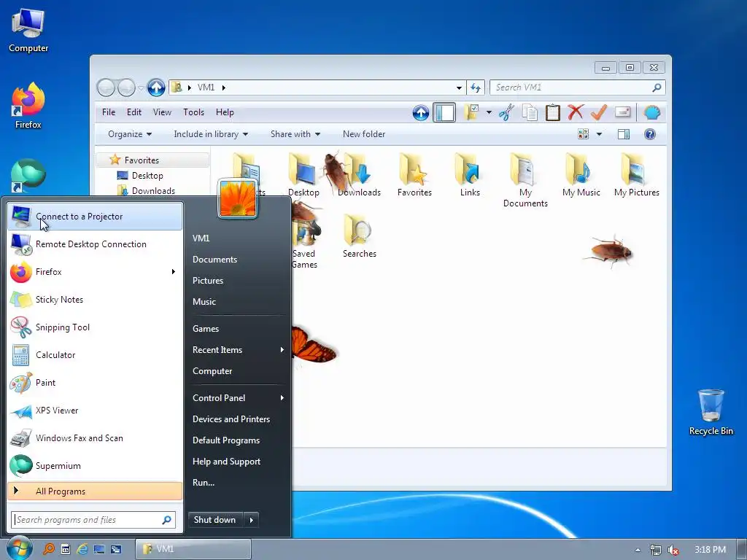The image size is (747, 560).
Task: Launch Windows Fax and Scan
Action: pyautogui.click(x=95, y=438)
